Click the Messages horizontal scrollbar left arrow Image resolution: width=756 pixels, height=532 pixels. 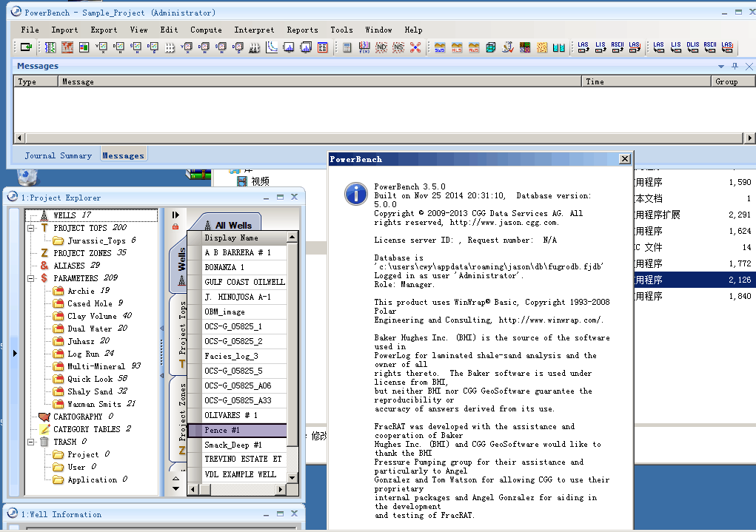[19, 138]
